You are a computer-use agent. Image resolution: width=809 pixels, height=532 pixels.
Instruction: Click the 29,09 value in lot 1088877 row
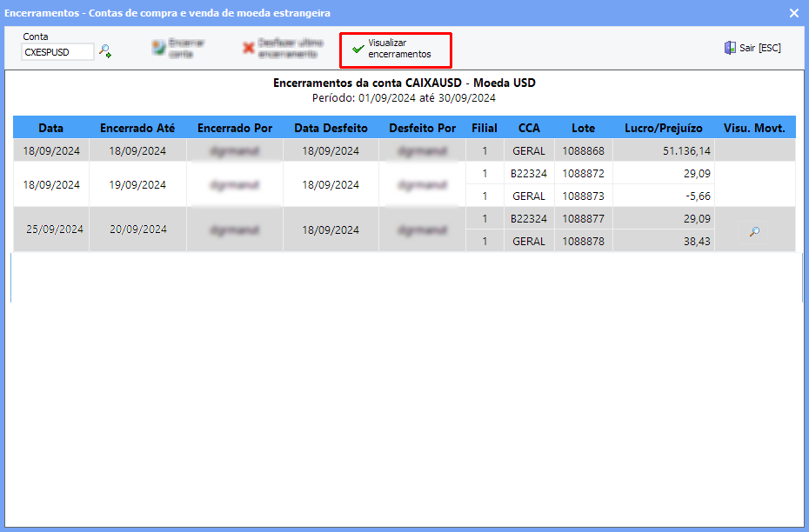click(x=697, y=218)
